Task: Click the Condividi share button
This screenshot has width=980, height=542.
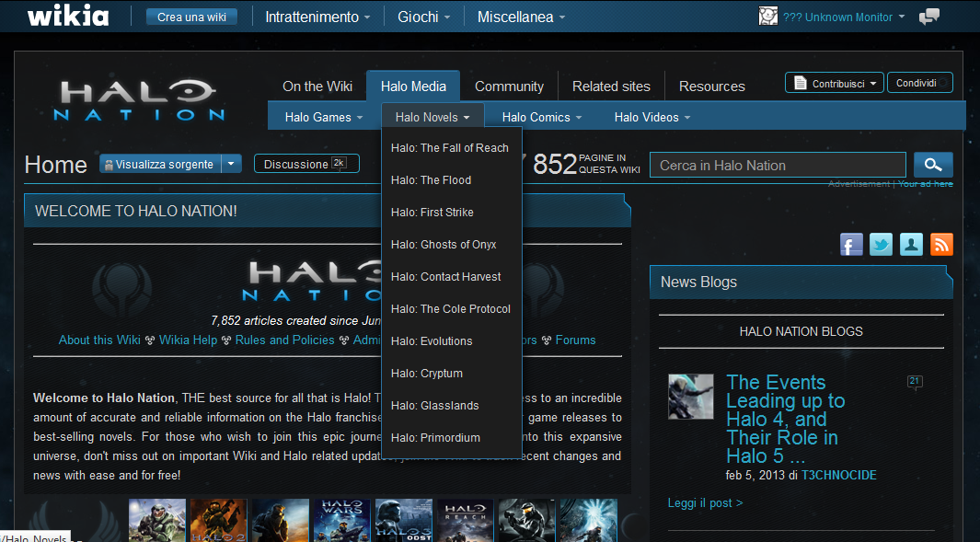Action: coord(920,83)
